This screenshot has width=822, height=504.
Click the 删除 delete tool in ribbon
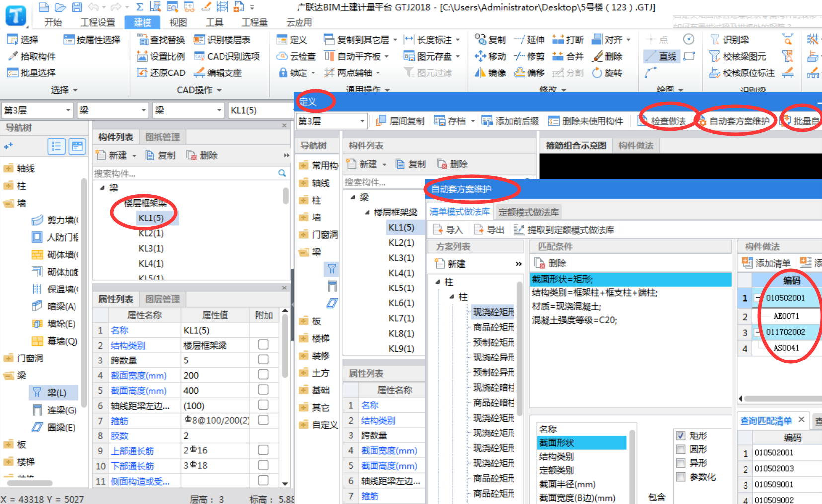point(607,56)
